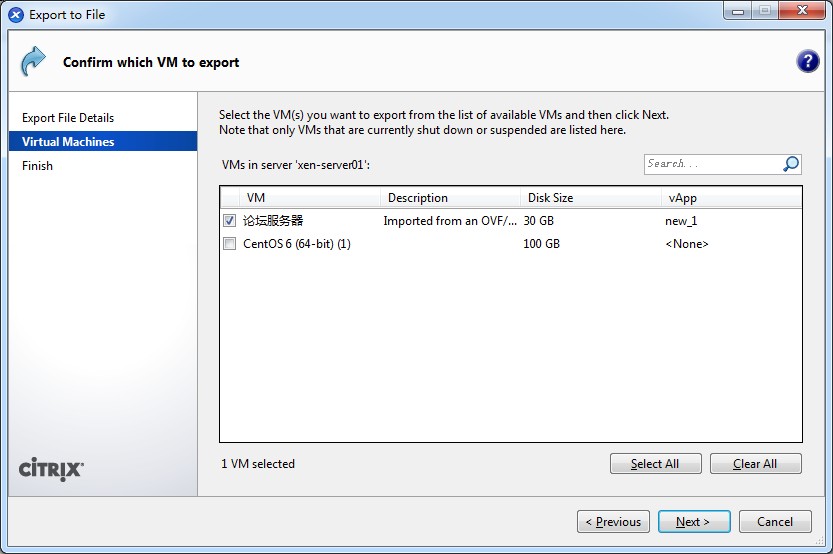Viewport: 833px width, 554px height.
Task: Minimize the Export to File window
Action: point(738,11)
